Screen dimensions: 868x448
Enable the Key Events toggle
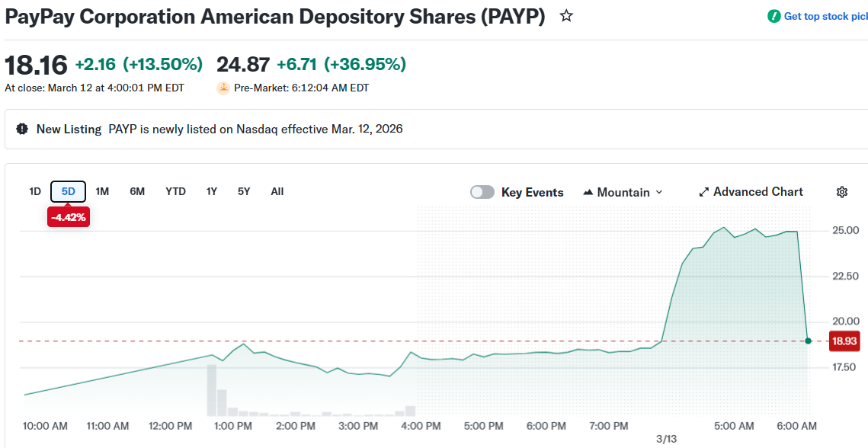pos(482,192)
